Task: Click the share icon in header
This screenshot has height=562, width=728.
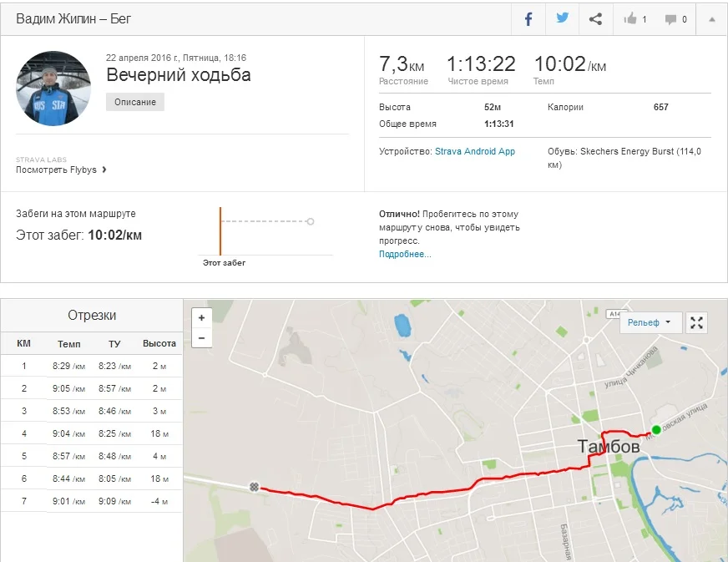Action: [595, 19]
